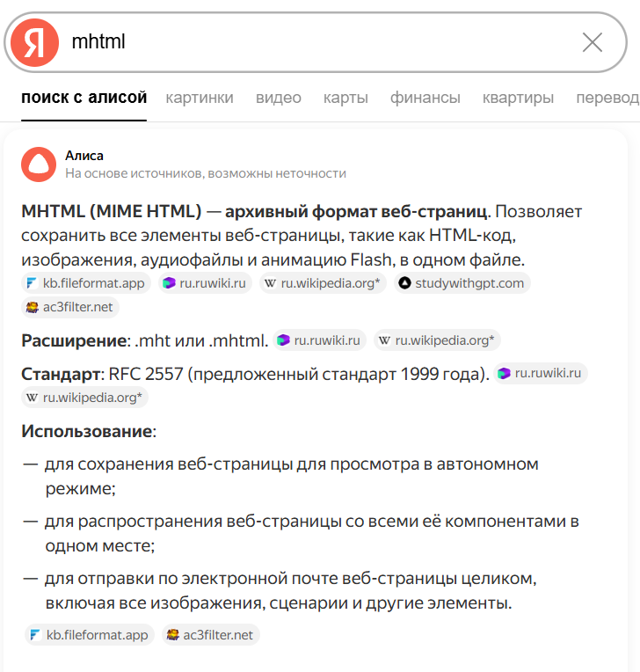Click bottom ac3filter.net source chip
This screenshot has height=672, width=640.
coord(210,635)
